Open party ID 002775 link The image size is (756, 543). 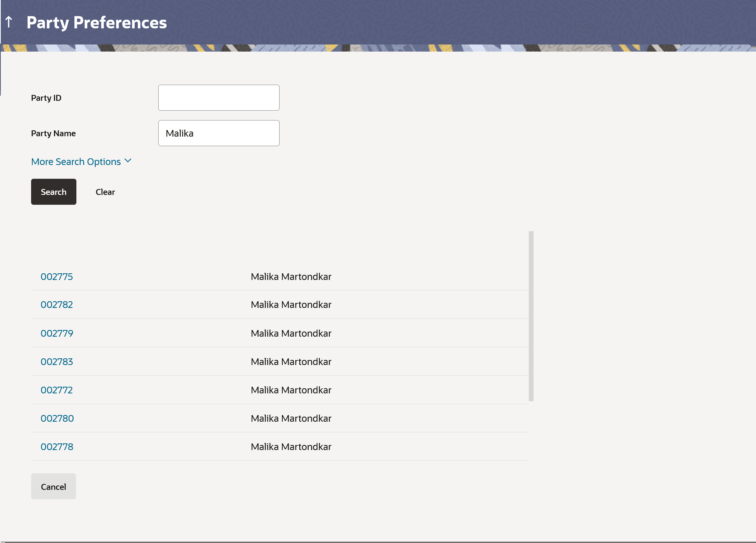(x=57, y=277)
